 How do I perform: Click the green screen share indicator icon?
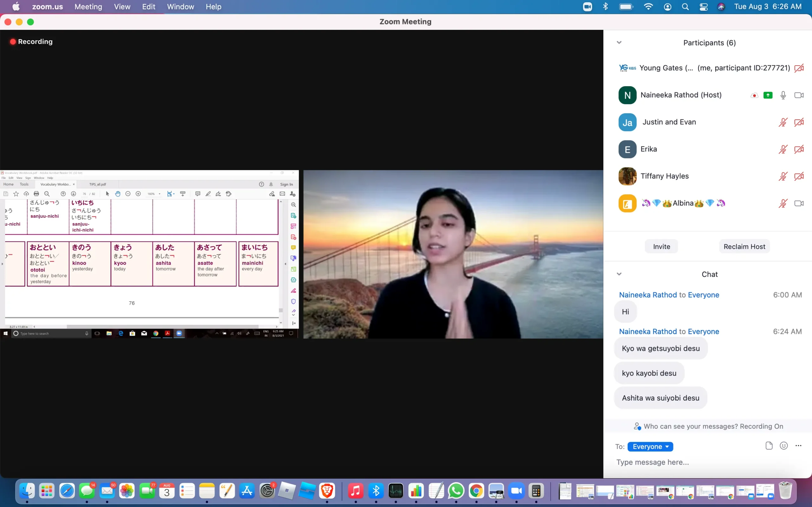click(x=768, y=95)
